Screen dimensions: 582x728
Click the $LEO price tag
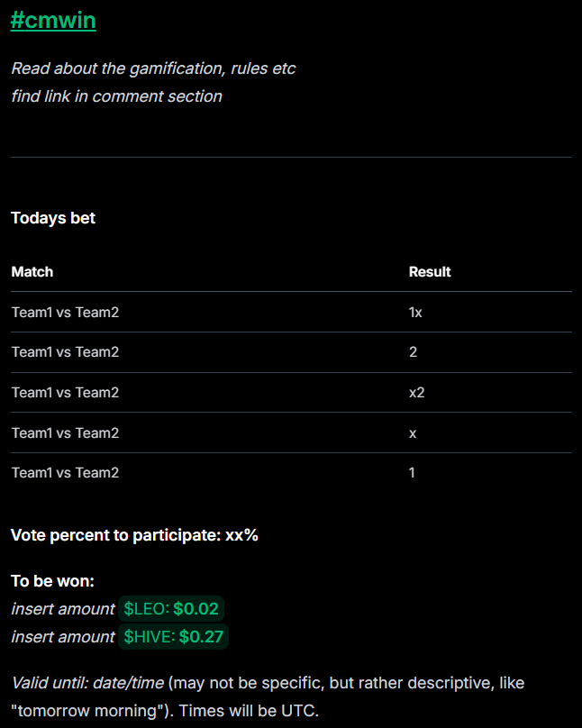pos(171,609)
